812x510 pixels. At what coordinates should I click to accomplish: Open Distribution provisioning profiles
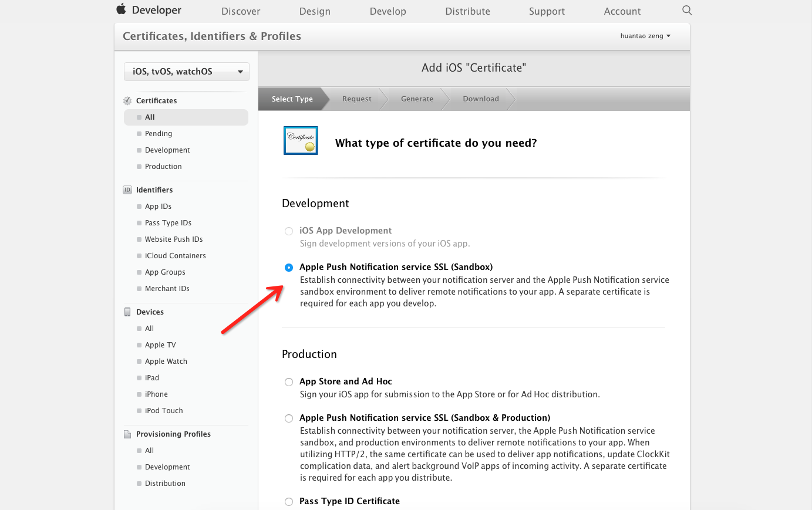pos(165,484)
